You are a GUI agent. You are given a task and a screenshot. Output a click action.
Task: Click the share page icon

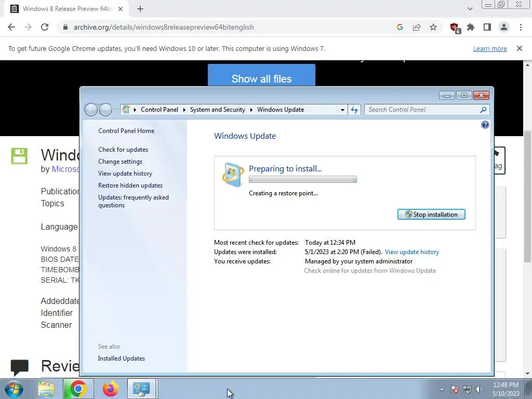[x=417, y=27]
